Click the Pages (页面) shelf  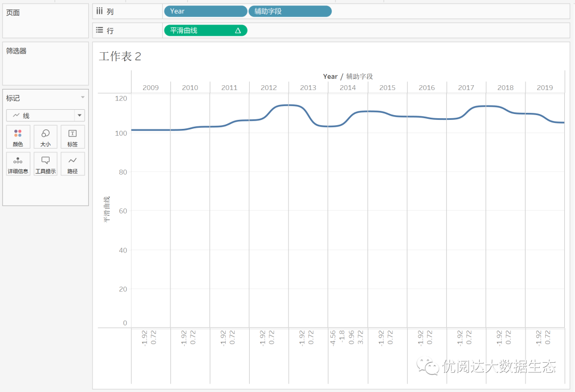(45, 21)
